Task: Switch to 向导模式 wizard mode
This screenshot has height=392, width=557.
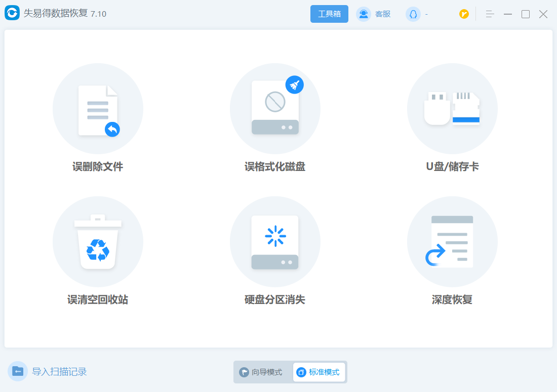Action: click(x=262, y=372)
